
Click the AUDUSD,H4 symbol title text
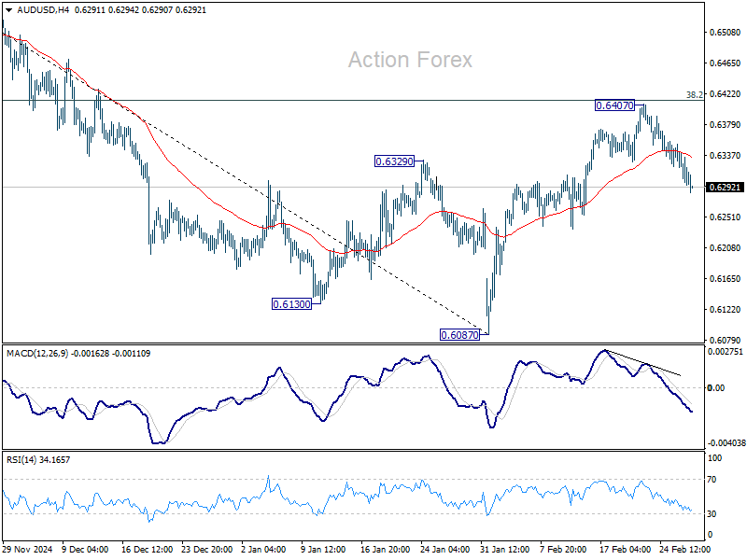pos(43,10)
